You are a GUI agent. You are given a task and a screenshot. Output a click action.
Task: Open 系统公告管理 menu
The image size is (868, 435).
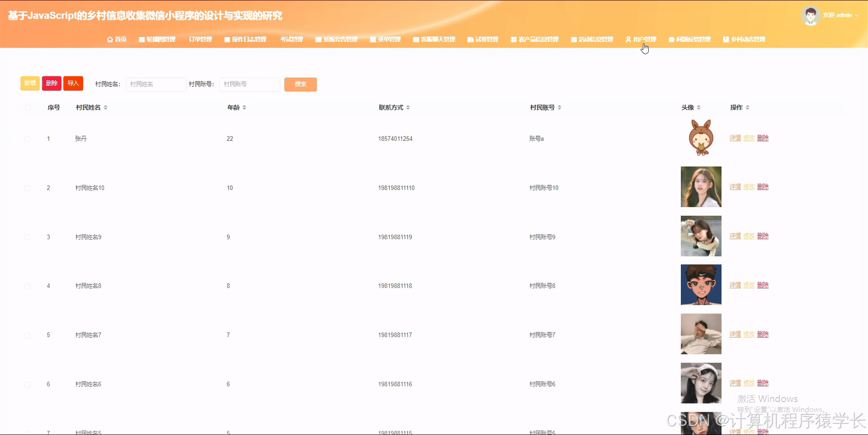[337, 39]
